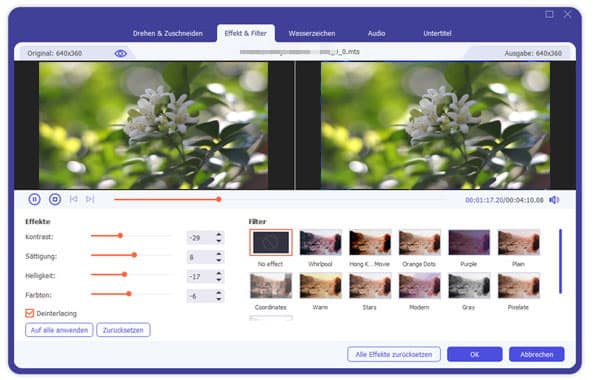Jump to next frame
Screen dimensions: 600x380
90,199
